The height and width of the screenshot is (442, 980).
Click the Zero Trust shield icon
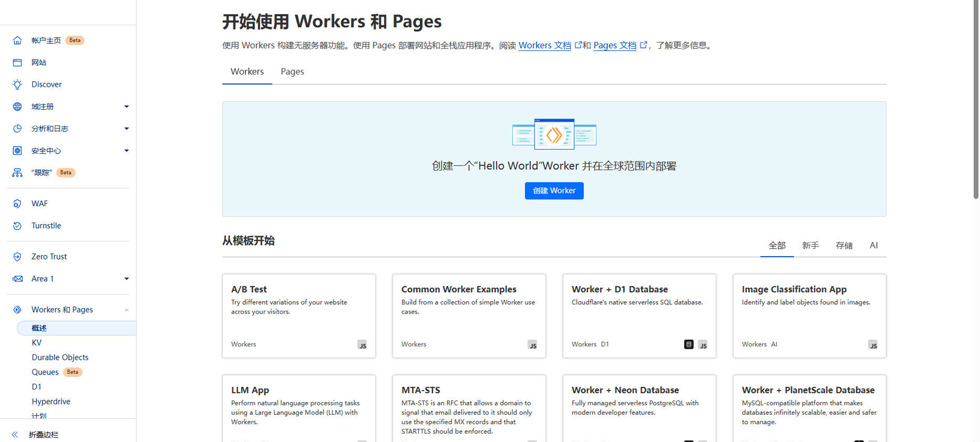[17, 256]
